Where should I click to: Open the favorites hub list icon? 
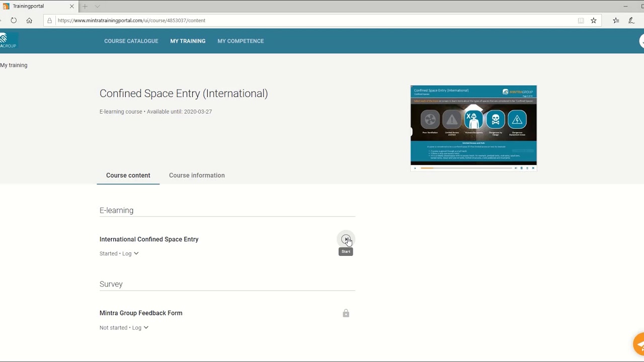pos(616,21)
